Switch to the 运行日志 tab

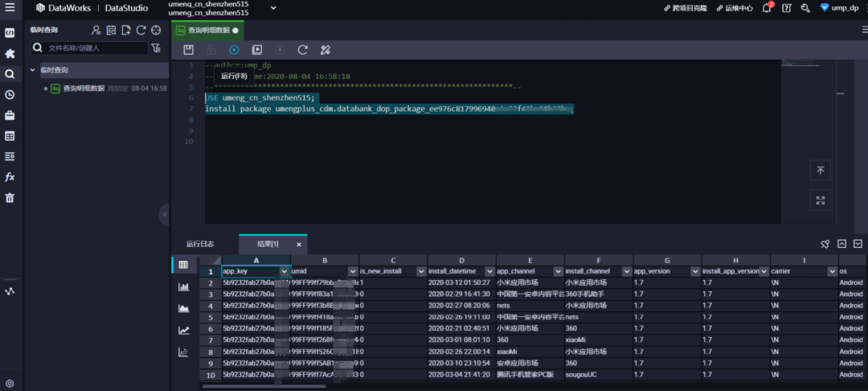point(200,245)
